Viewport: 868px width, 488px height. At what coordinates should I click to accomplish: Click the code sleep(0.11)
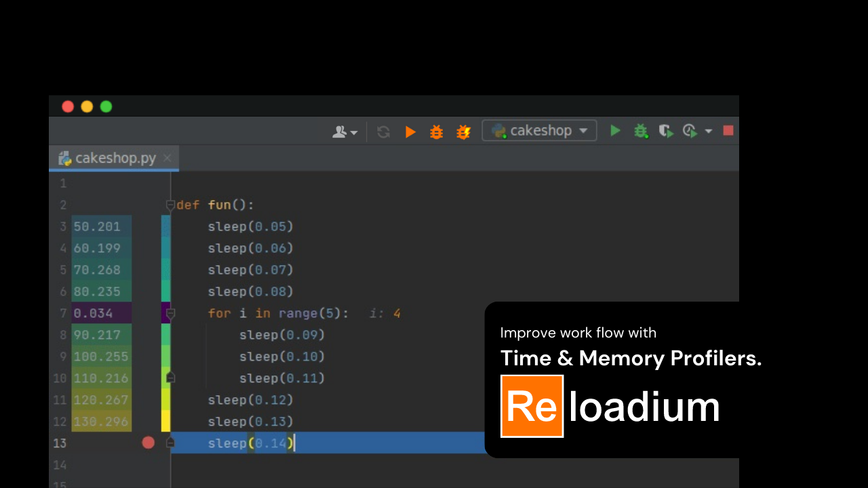coord(282,378)
